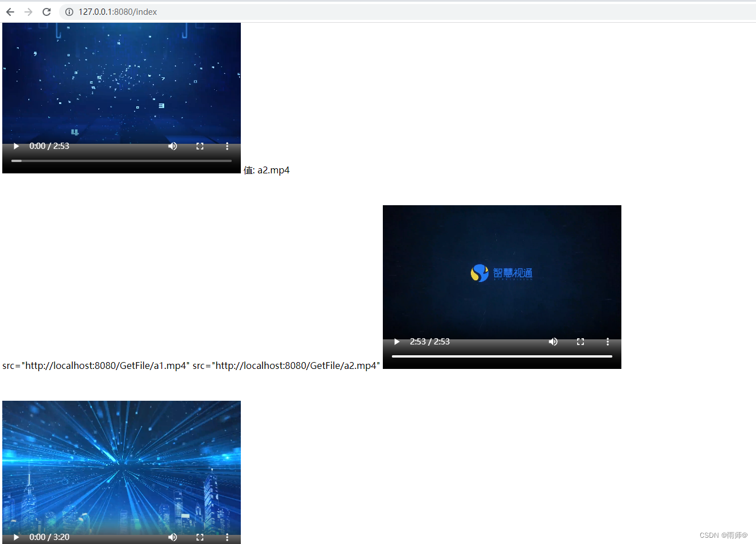Click the time label 0:00 / 3:20

pos(49,537)
